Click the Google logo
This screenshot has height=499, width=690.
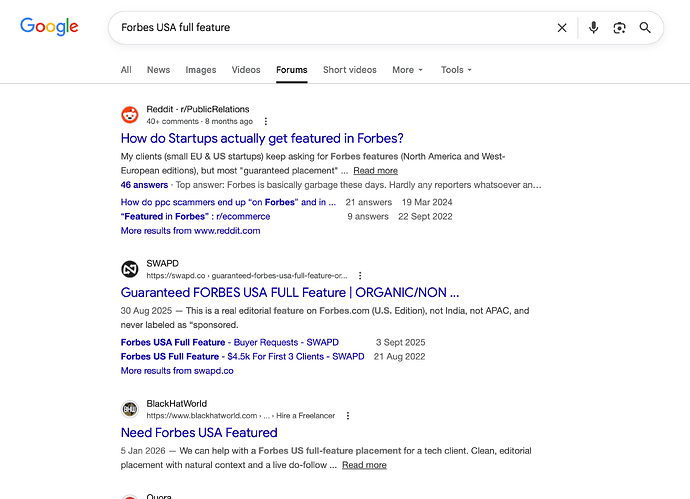click(x=49, y=26)
